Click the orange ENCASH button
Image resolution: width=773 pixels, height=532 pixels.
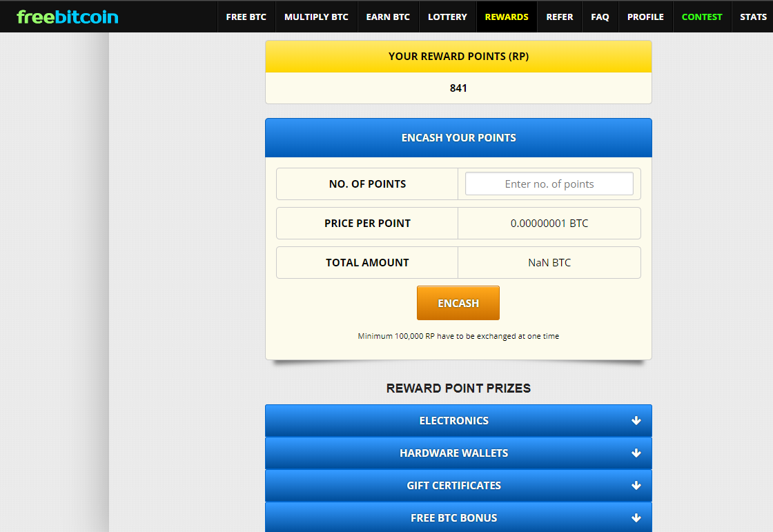[458, 303]
